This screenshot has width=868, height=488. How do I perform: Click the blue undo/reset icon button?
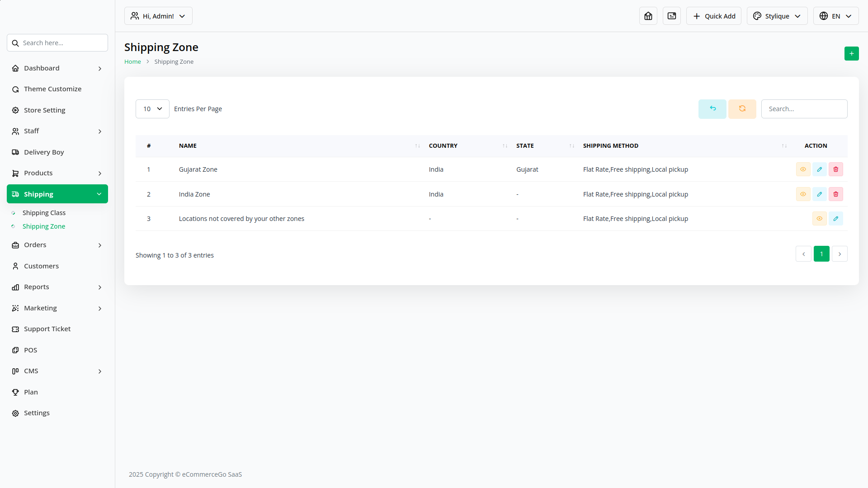point(712,109)
